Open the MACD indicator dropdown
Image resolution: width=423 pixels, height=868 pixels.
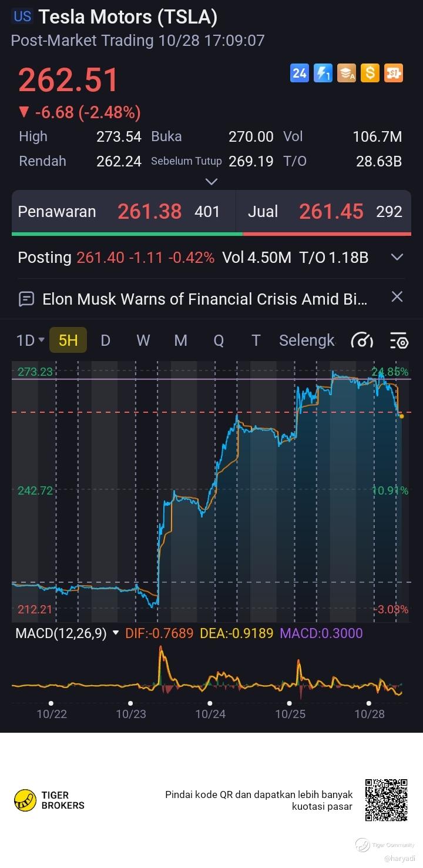pyautogui.click(x=115, y=633)
